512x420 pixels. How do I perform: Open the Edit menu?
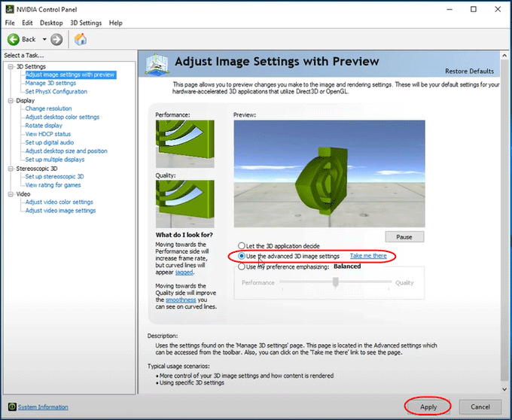pyautogui.click(x=27, y=23)
